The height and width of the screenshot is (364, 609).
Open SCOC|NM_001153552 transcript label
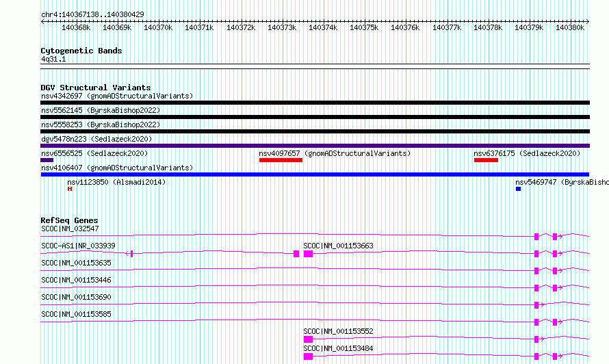(338, 331)
